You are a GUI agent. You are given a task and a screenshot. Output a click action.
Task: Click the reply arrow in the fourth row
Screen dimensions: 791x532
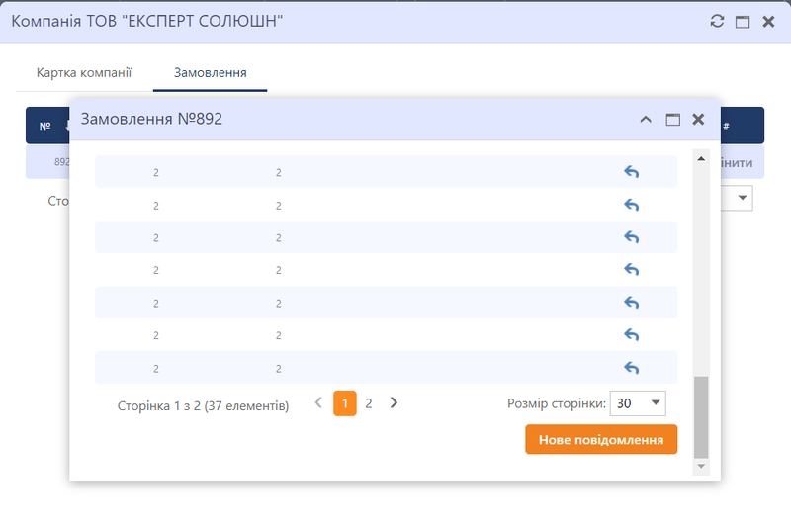point(632,270)
